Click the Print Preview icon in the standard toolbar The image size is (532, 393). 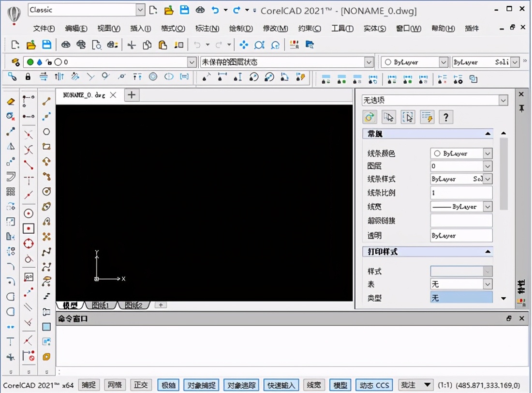(x=97, y=45)
